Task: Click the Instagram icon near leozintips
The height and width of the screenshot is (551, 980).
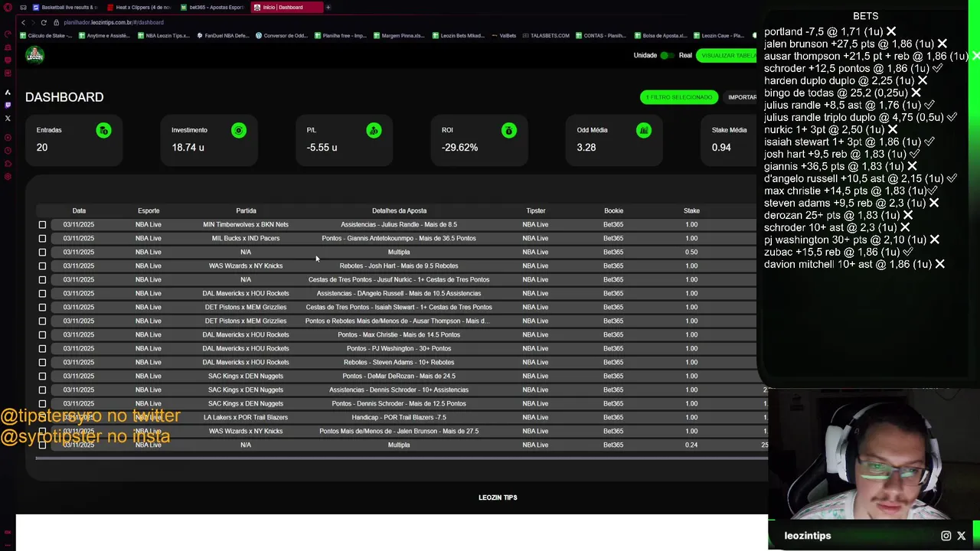Action: click(946, 536)
